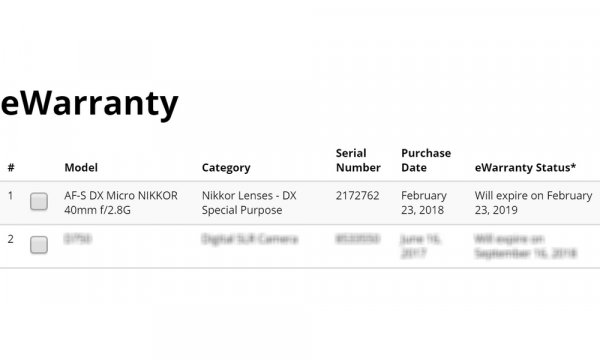Click row number 2

[11, 239]
